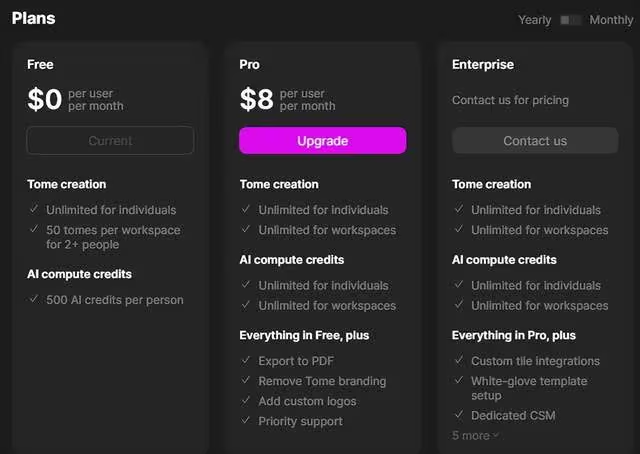Click the disabled Current plan button
The height and width of the screenshot is (454, 640).
coord(110,141)
